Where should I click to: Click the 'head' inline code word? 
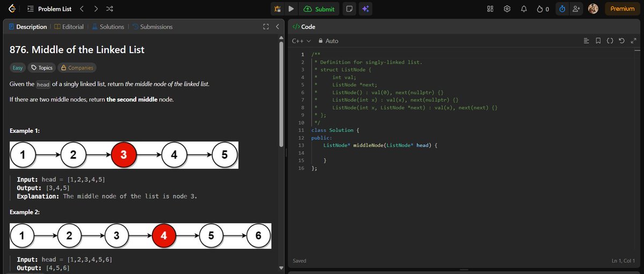tap(43, 85)
